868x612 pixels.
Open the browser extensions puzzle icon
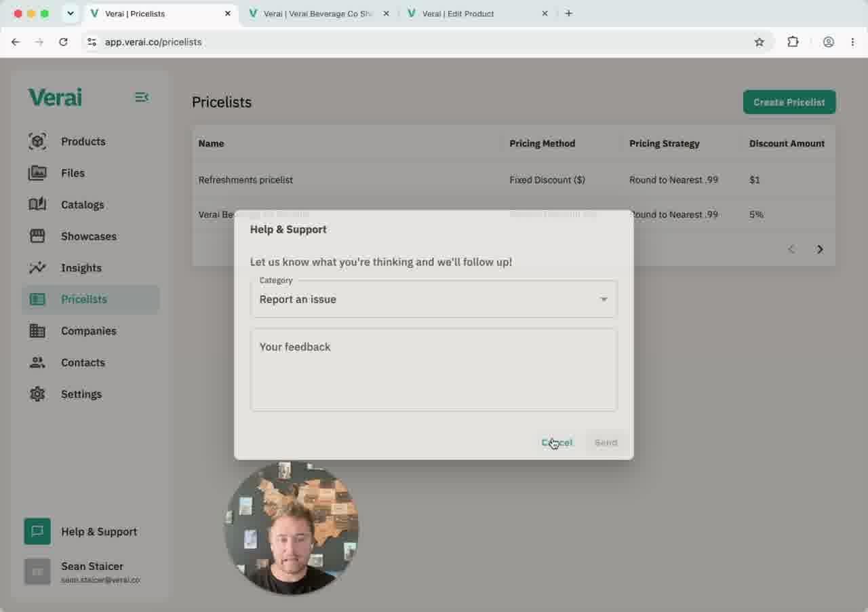tap(793, 42)
